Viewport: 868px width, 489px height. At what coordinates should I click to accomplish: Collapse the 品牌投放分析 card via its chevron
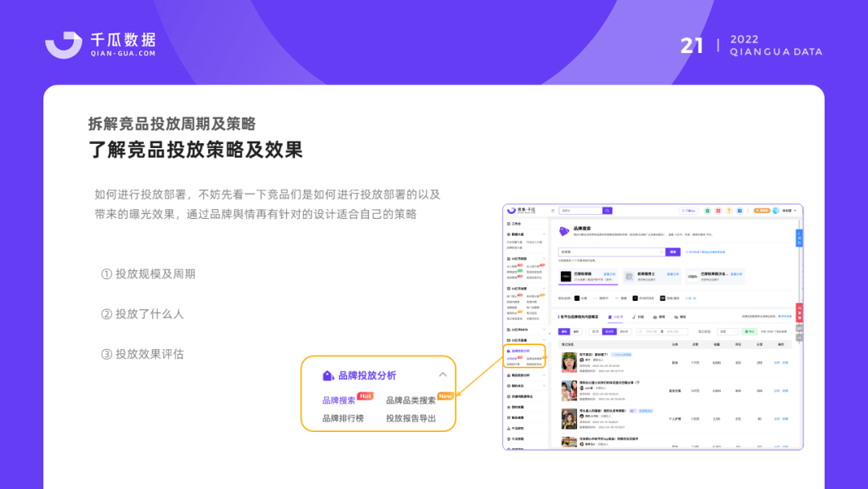(443, 375)
